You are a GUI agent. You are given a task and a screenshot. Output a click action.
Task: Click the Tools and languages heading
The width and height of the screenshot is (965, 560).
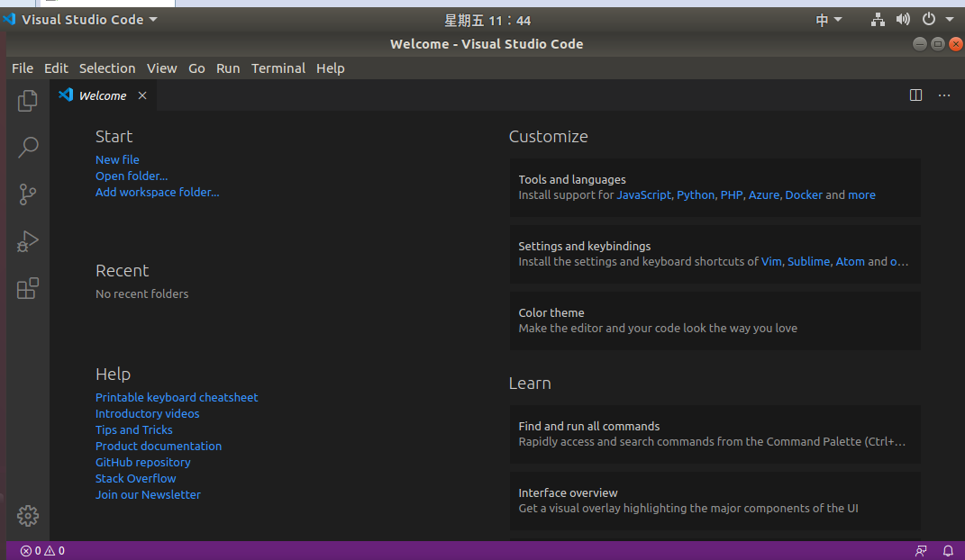coord(572,179)
